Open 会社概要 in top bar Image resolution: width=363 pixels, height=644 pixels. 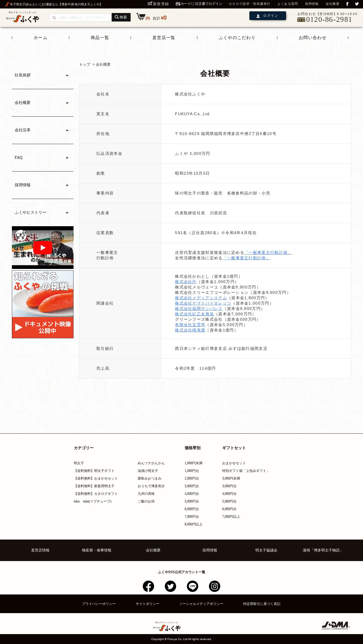click(332, 4)
